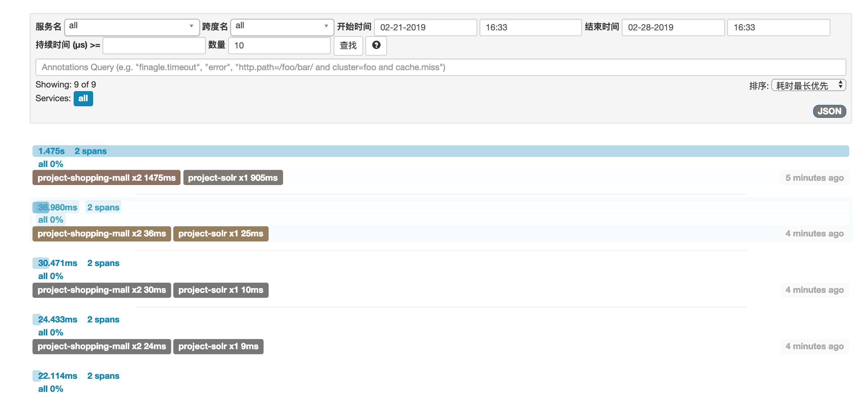The height and width of the screenshot is (394, 868).
Task: Open the 22.114ms trace entry
Action: point(58,376)
